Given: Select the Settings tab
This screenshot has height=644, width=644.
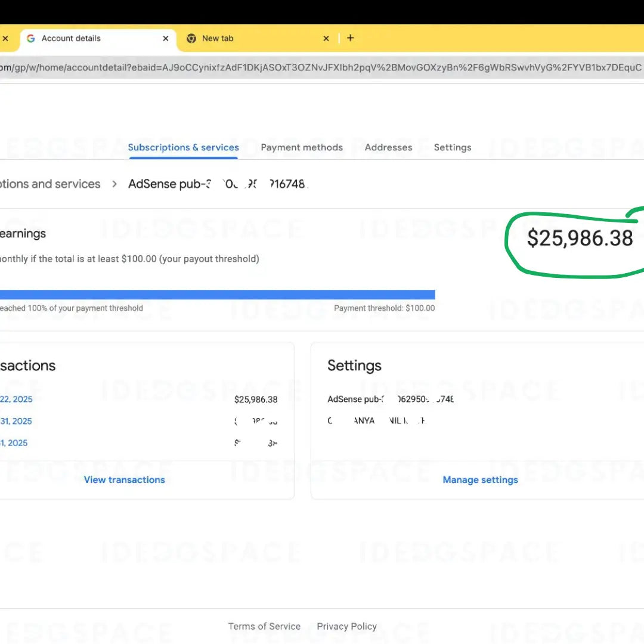Looking at the screenshot, I should click(453, 147).
